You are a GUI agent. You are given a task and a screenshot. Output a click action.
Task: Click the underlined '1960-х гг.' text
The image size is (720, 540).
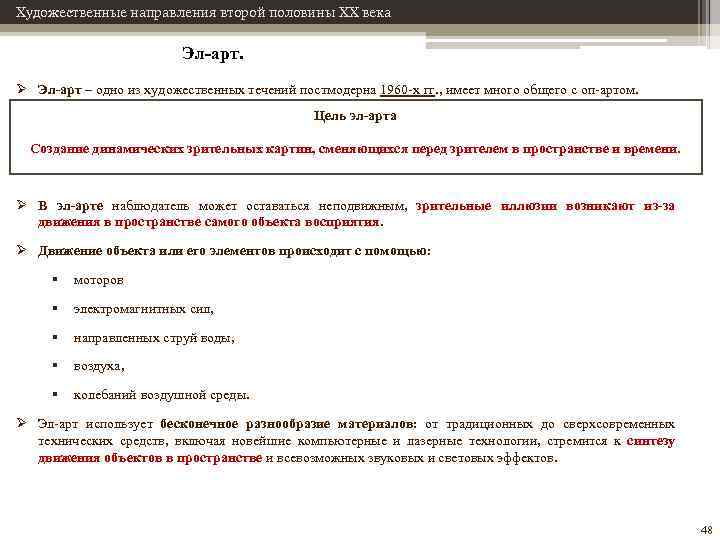pos(408,90)
